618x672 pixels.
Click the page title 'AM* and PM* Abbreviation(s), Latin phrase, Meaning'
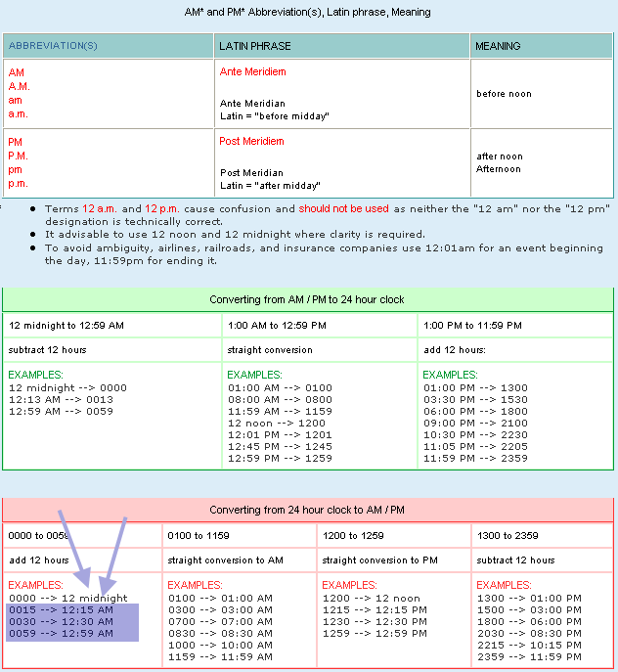click(x=307, y=12)
